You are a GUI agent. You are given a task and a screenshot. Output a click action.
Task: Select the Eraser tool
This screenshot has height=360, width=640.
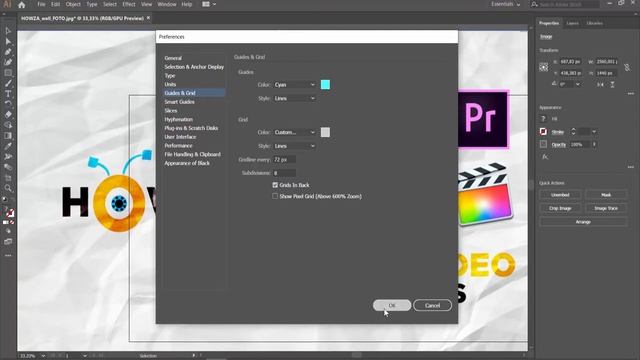click(8, 115)
